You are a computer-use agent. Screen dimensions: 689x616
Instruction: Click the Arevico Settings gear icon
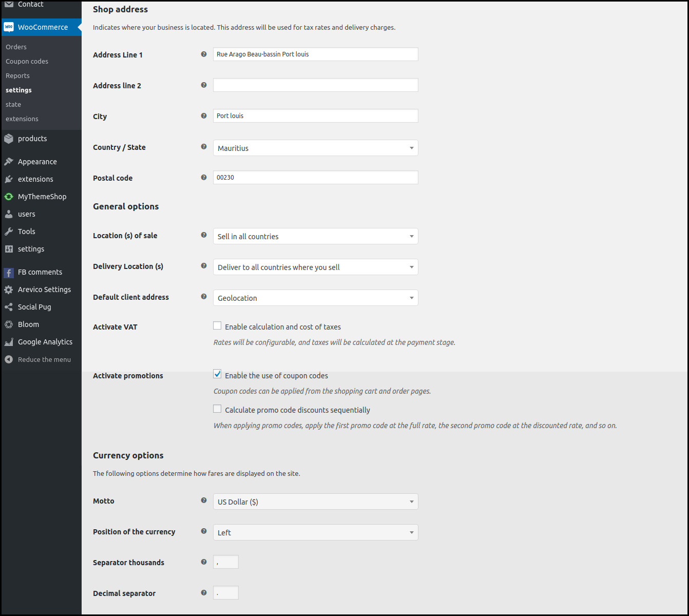[x=9, y=290]
